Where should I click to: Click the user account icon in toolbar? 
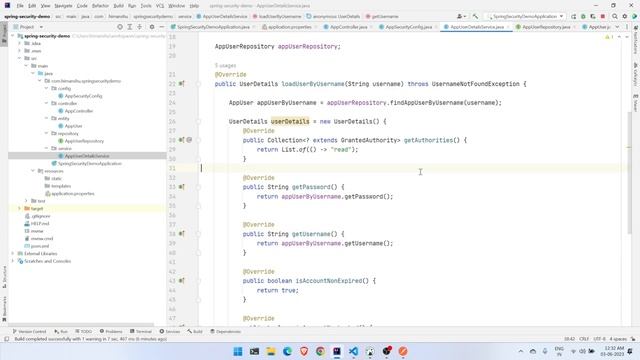461,16
